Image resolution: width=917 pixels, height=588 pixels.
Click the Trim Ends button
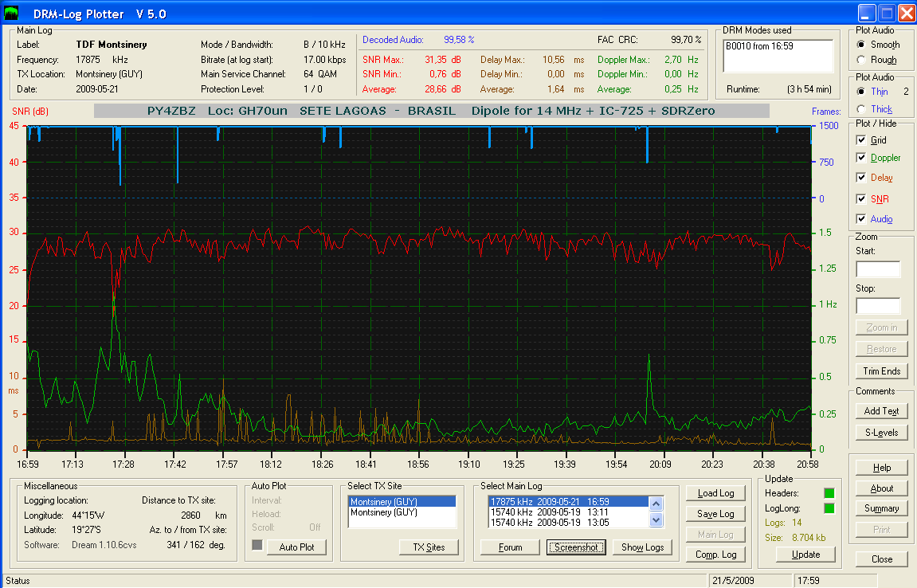tap(880, 371)
